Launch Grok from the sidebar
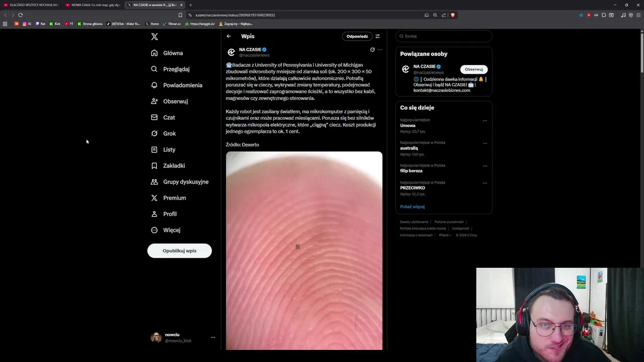This screenshot has width=644, height=362. point(164,133)
